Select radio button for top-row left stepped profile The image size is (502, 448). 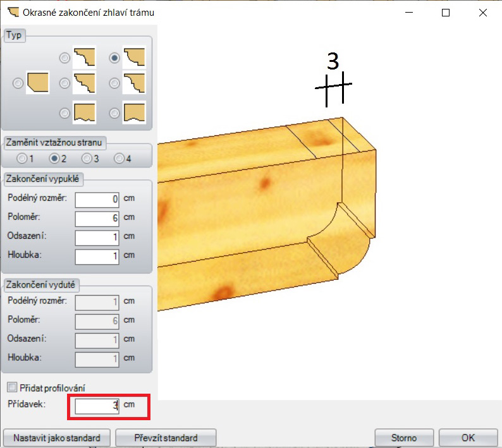click(x=64, y=58)
